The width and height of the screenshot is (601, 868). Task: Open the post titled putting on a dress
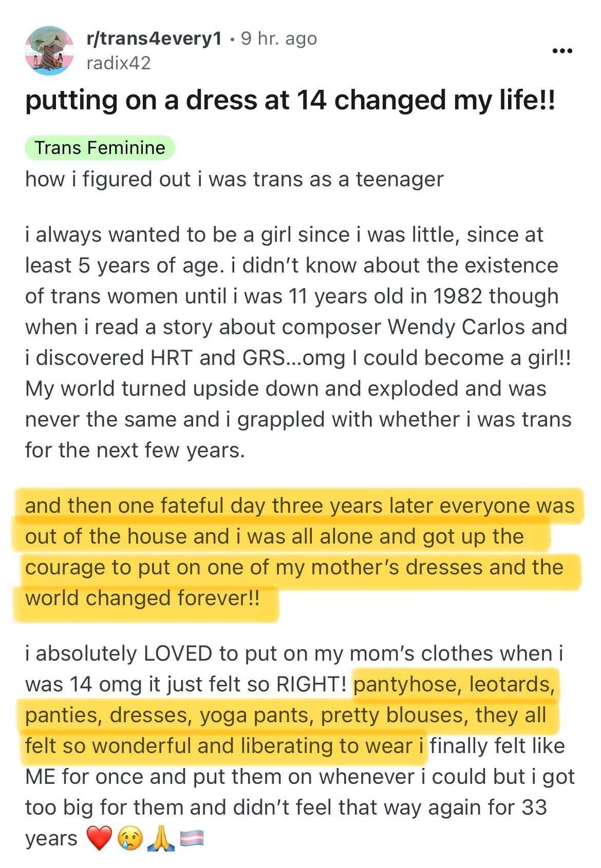(290, 101)
